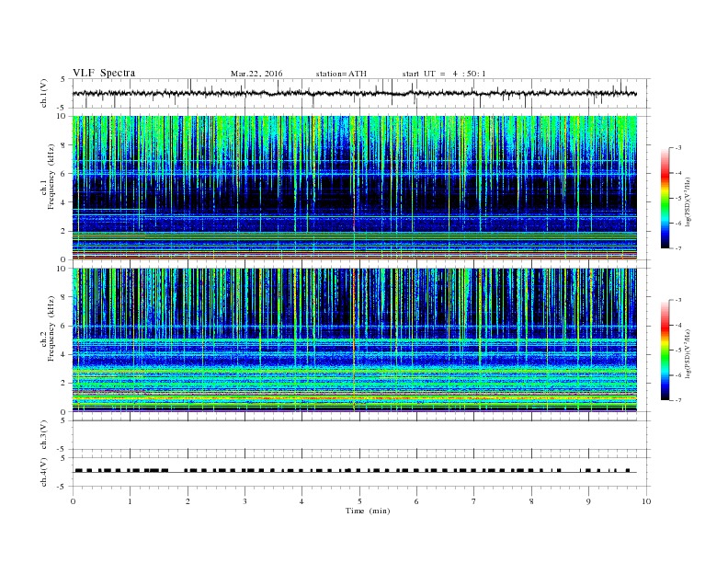
Task: Select the "Time (min)" axis label
Action: [x=368, y=511]
